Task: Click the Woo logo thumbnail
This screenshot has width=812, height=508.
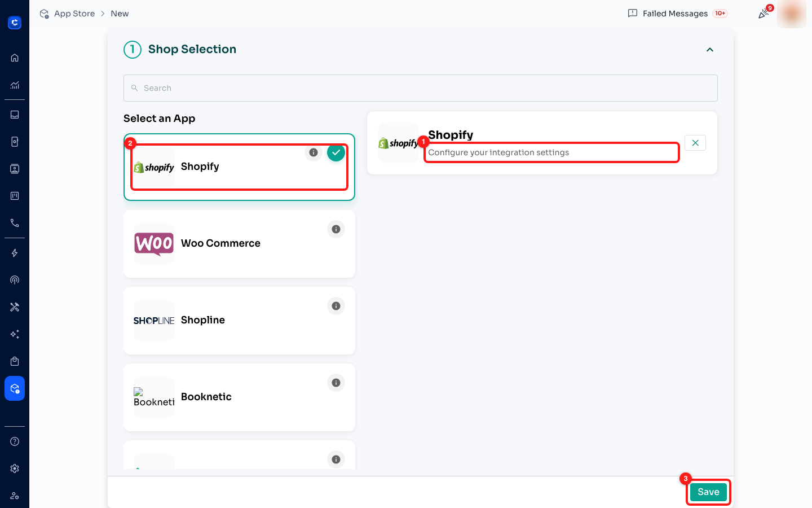Action: (x=154, y=244)
